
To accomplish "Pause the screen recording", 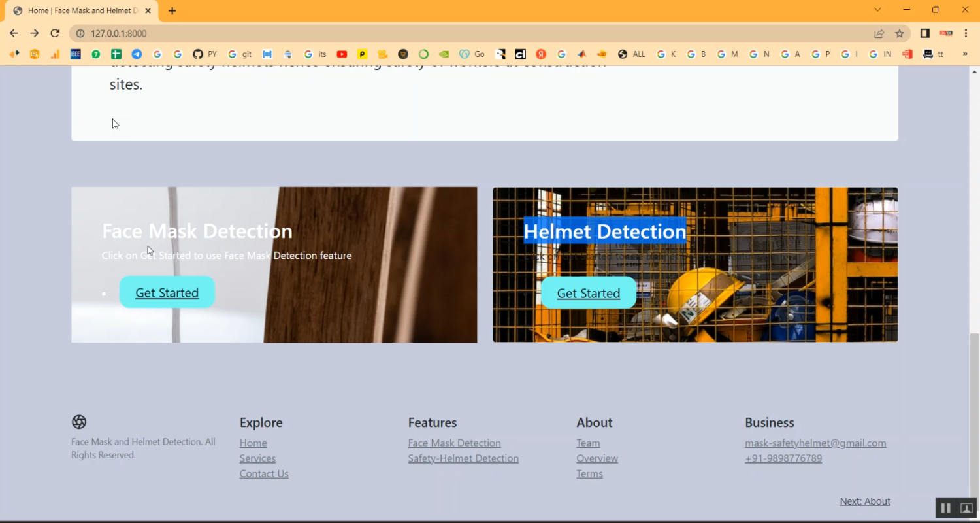I will (x=945, y=508).
